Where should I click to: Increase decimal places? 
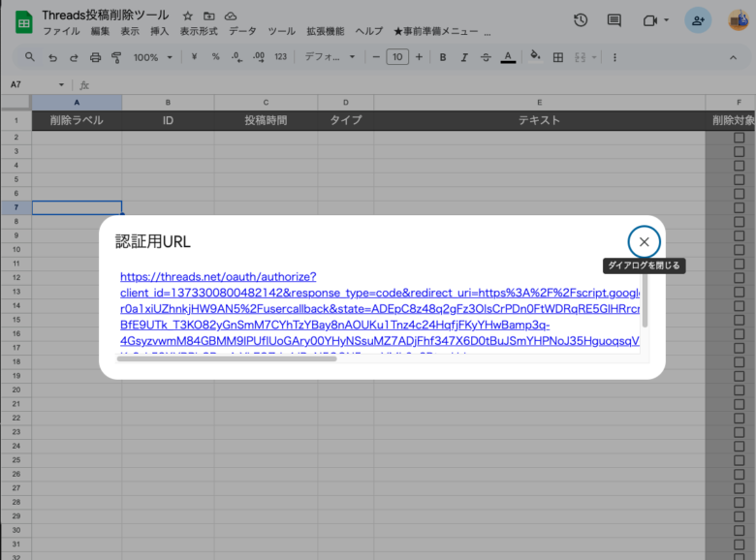tap(259, 57)
